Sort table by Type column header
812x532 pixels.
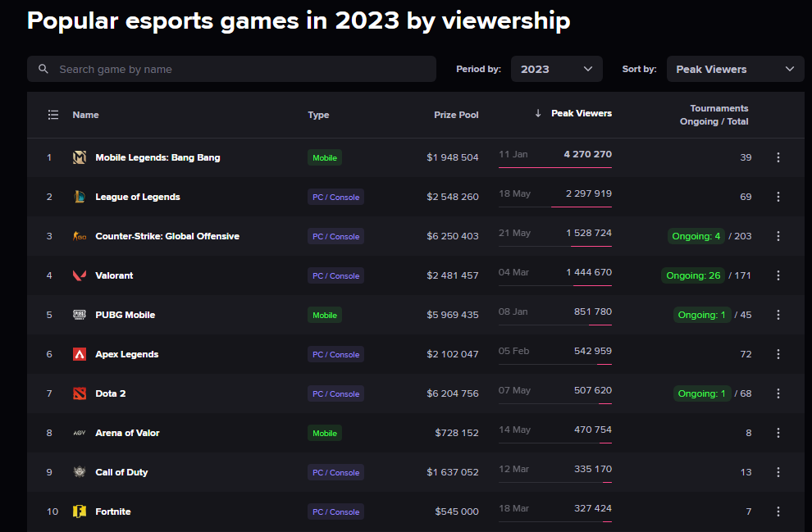(x=318, y=115)
